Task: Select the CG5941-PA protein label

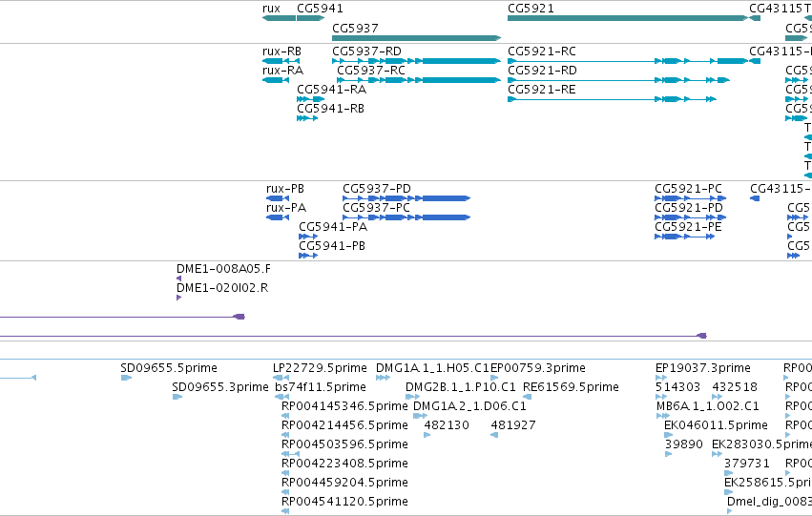Action: (x=333, y=227)
